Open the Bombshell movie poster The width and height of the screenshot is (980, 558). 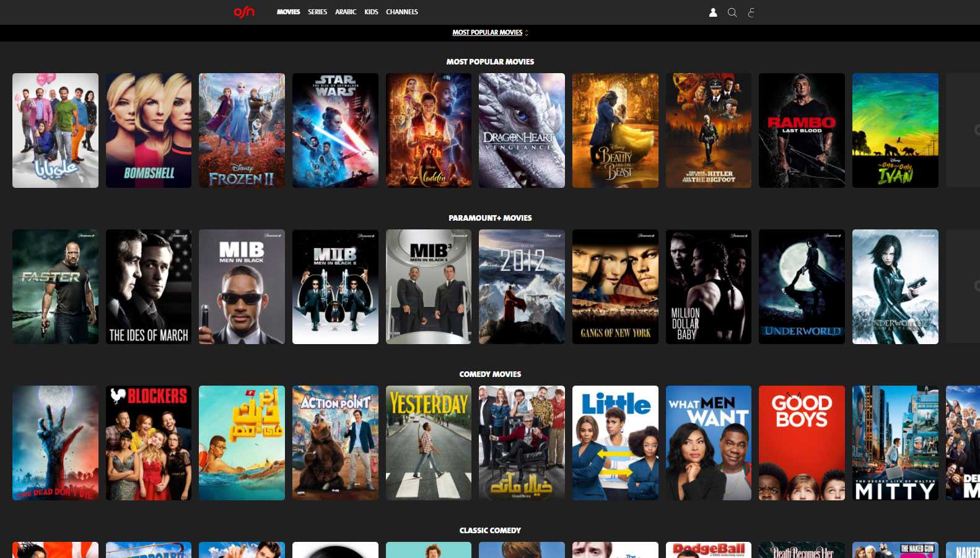(x=149, y=130)
